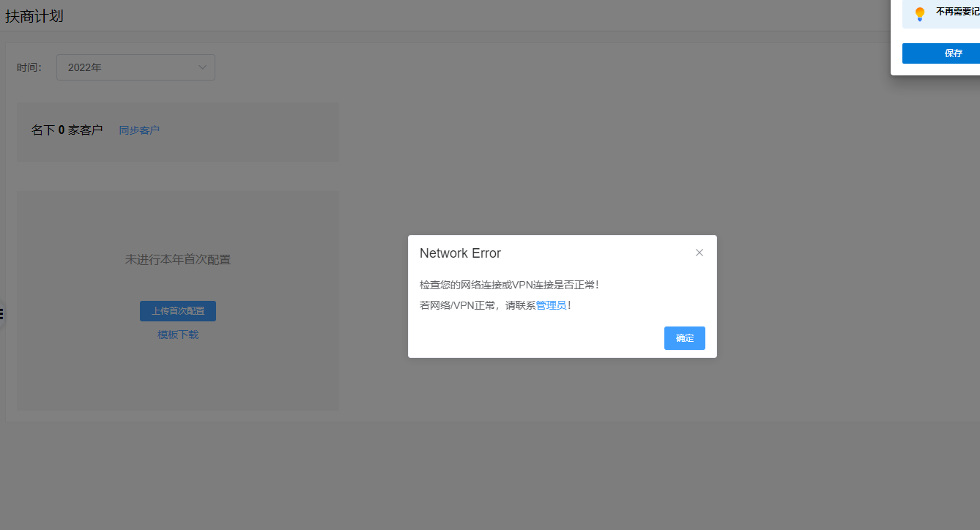Close the Network Error dialog with X
Image resolution: width=980 pixels, height=530 pixels.
(x=699, y=253)
